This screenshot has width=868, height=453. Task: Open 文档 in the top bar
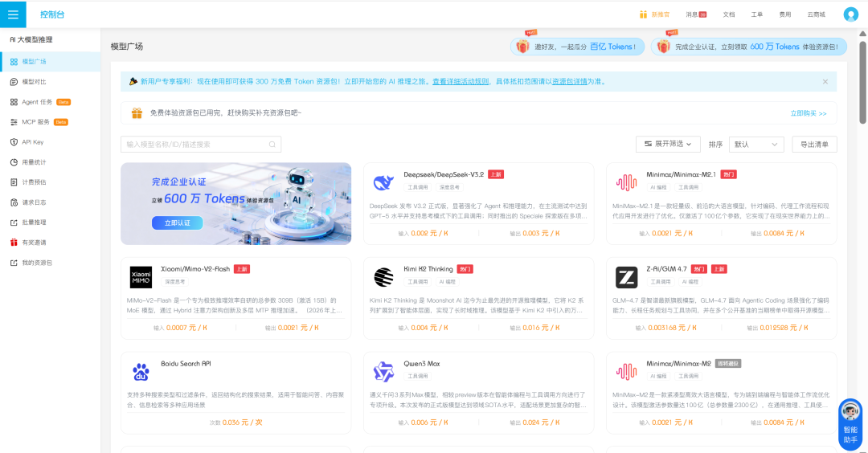(x=728, y=14)
